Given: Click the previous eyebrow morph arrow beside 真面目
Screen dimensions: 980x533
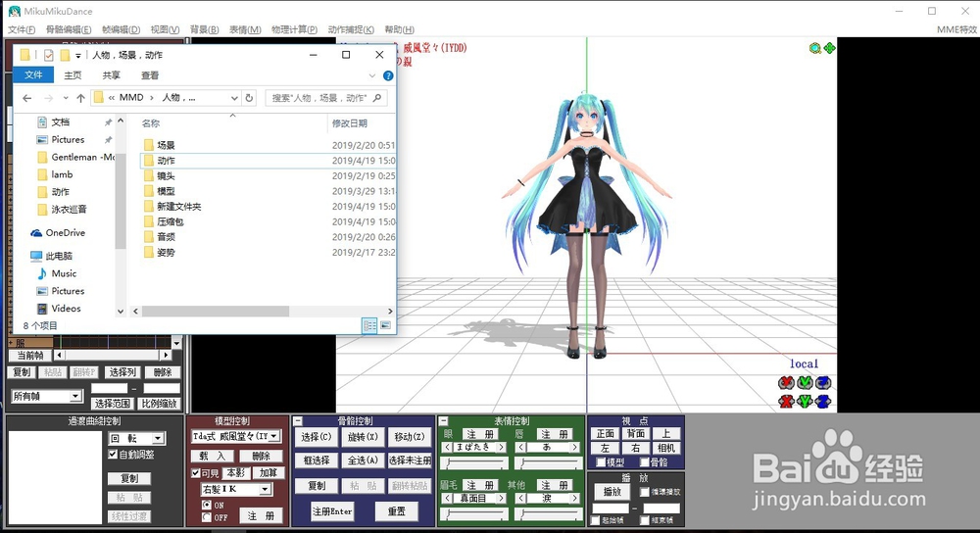Looking at the screenshot, I should tap(448, 499).
